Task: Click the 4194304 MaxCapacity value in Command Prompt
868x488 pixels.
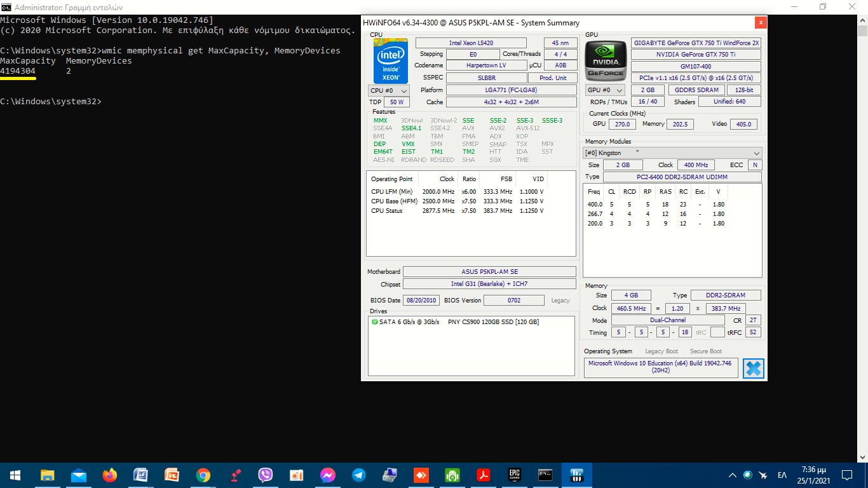Action: (x=18, y=71)
